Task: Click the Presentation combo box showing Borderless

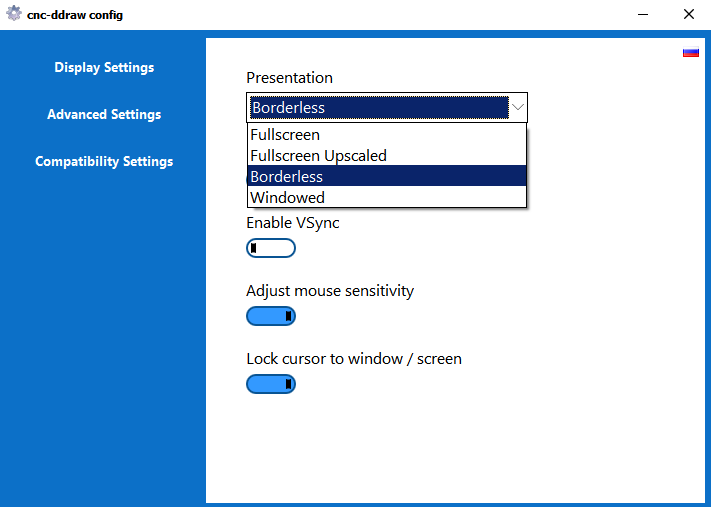Action: tap(378, 107)
